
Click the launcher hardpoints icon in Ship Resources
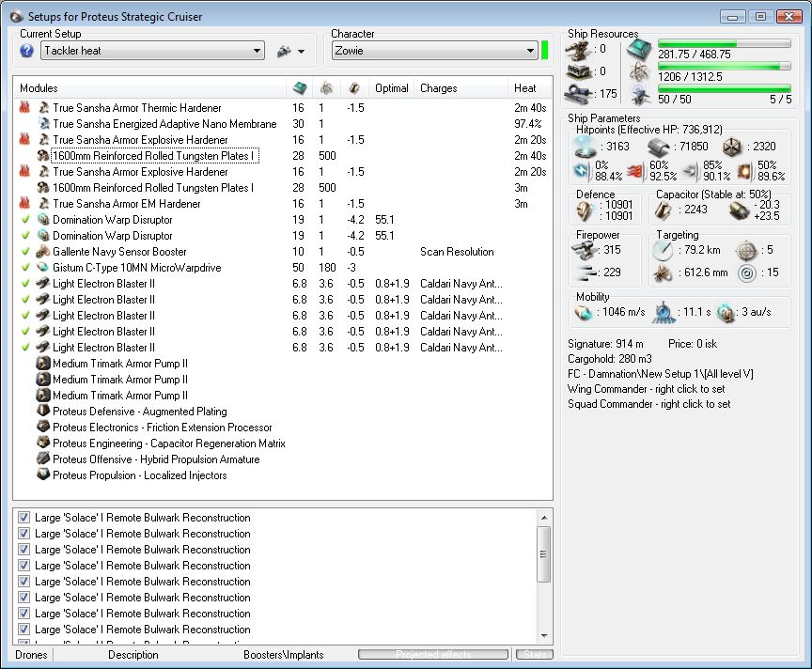pos(578,71)
